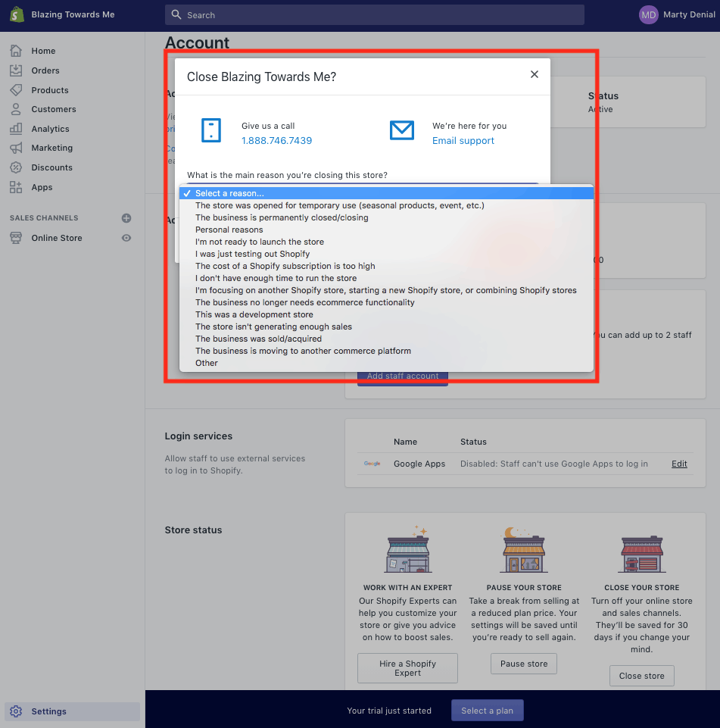Click the Products tag icon
Viewport: 720px width, 728px height.
16,90
